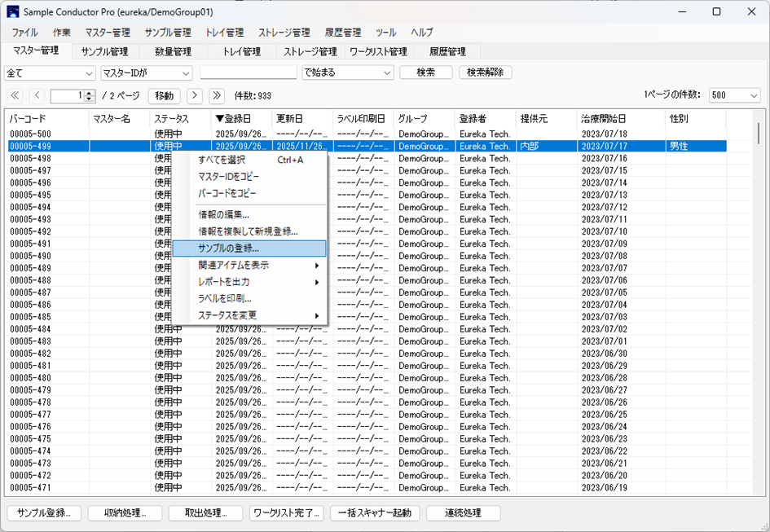Screen dimensions: 770x532
Task: Click the previous page arrow button
Action: pos(36,96)
